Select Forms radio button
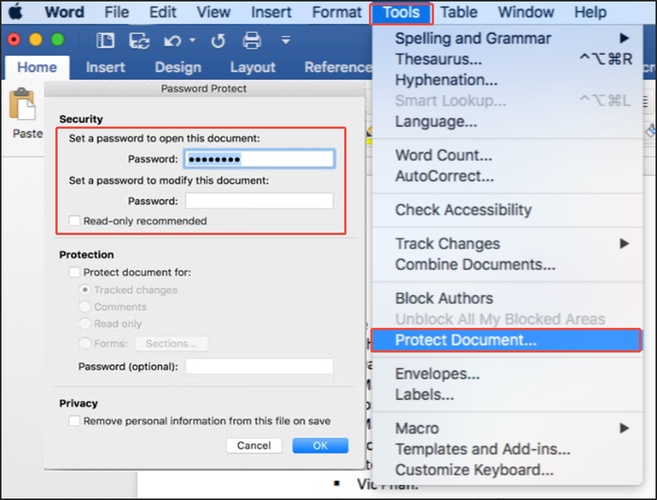Viewport: 657px width, 500px height. 85,343
